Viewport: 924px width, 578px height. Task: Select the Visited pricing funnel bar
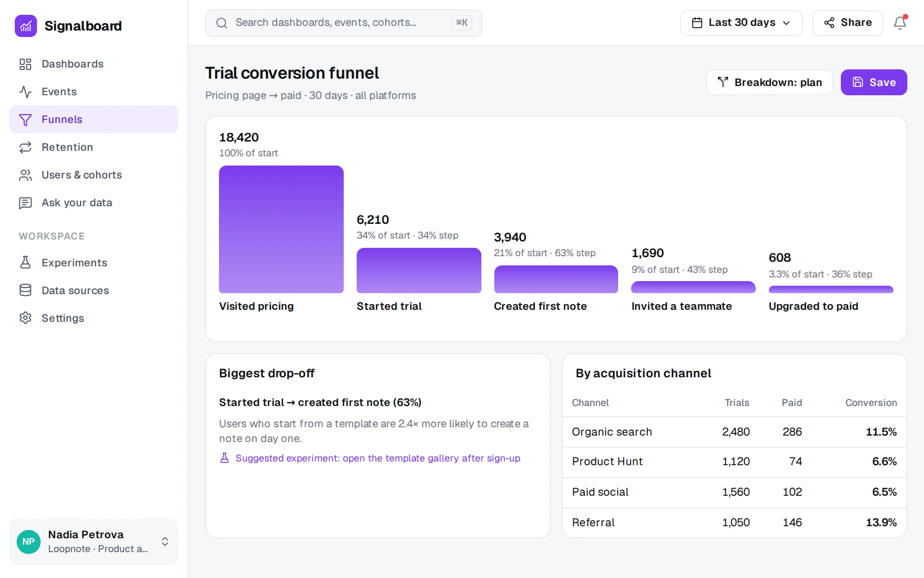click(281, 229)
